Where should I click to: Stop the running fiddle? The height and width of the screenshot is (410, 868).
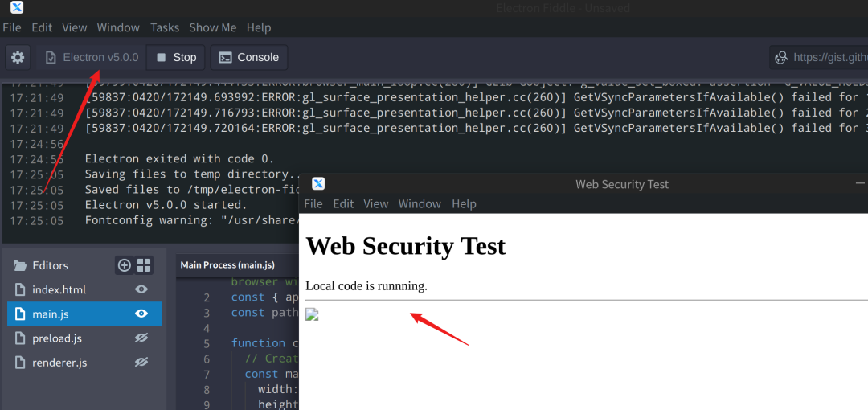pos(176,58)
